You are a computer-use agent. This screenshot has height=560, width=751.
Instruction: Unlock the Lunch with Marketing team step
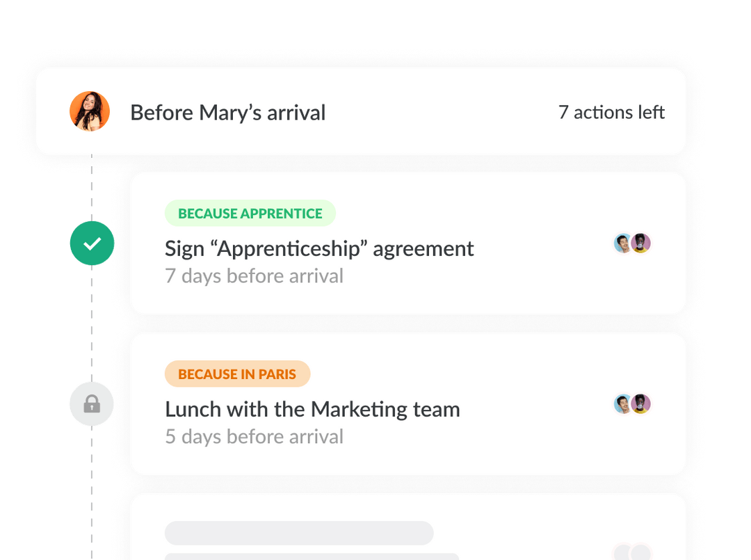tap(92, 404)
